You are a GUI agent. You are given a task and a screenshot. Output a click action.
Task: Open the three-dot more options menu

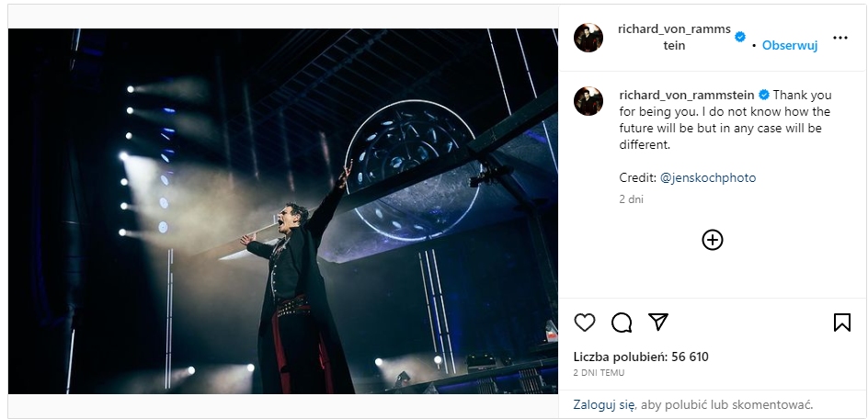point(839,39)
